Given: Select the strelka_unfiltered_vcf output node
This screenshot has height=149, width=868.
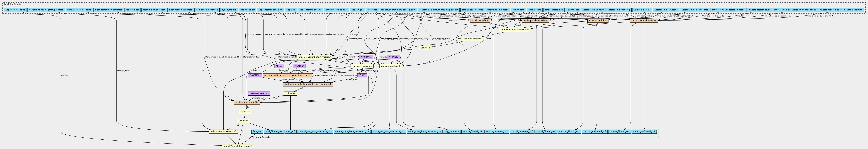Looking at the screenshot, I should [x=497, y=132].
